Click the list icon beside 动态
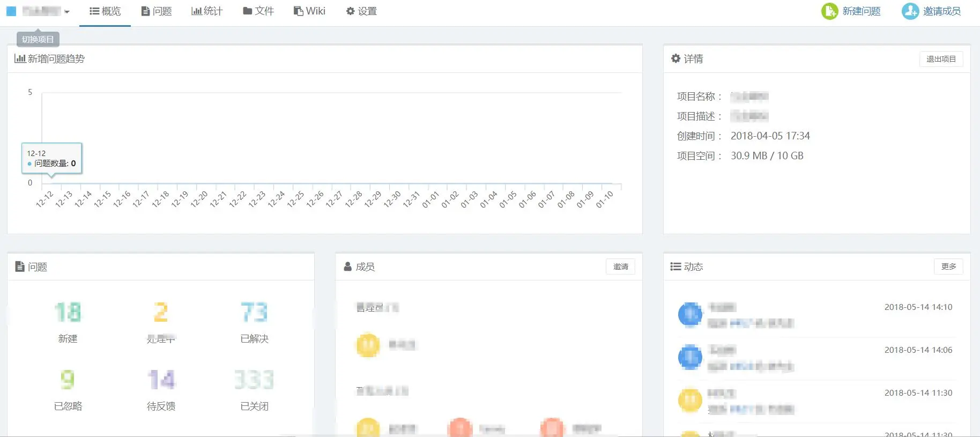The image size is (980, 437). tap(675, 266)
